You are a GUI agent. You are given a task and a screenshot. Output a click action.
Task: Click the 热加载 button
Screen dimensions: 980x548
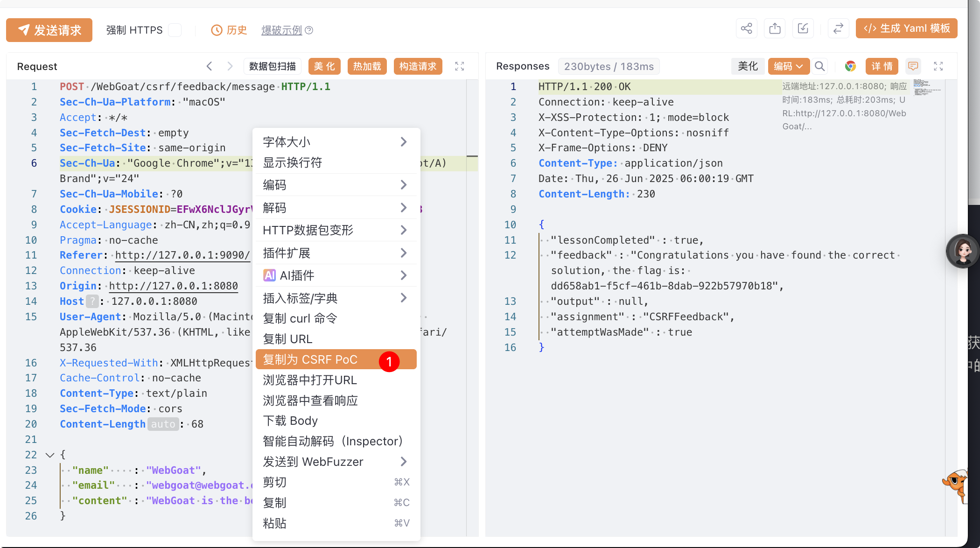tap(367, 66)
